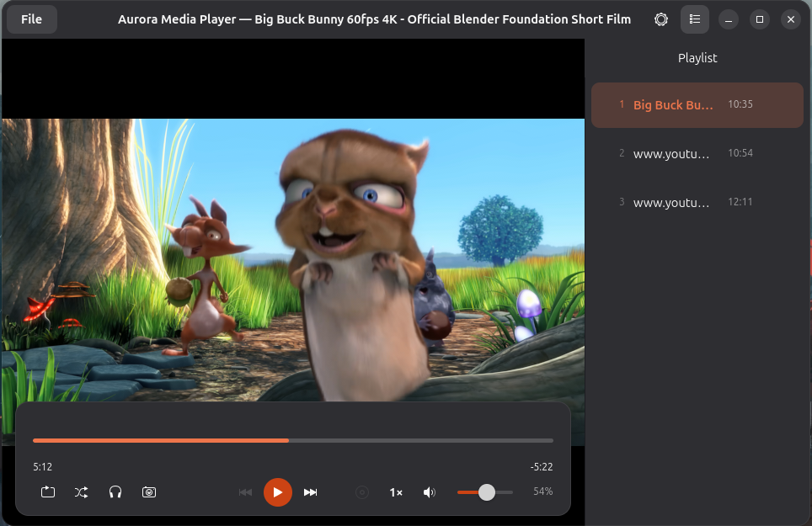Image resolution: width=812 pixels, height=526 pixels.
Task: Adjust the volume slider knob
Action: coord(487,492)
